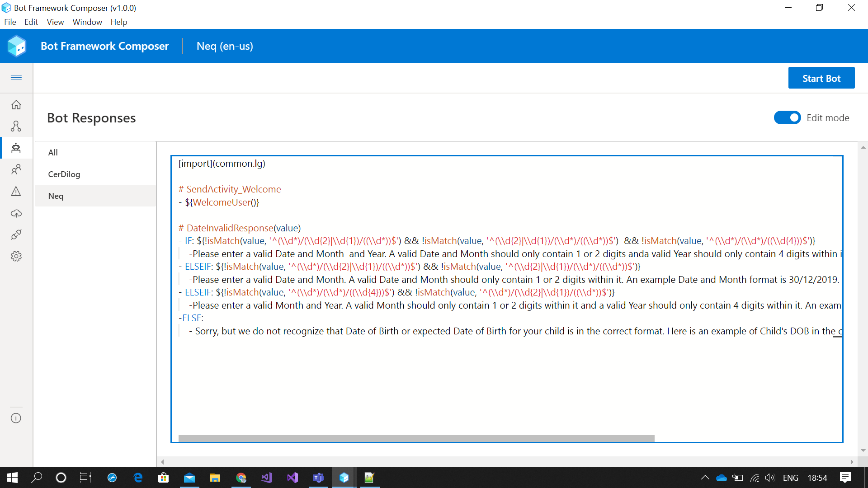This screenshot has width=868, height=488.
Task: Switch to the CerDilog response file
Action: [x=64, y=174]
